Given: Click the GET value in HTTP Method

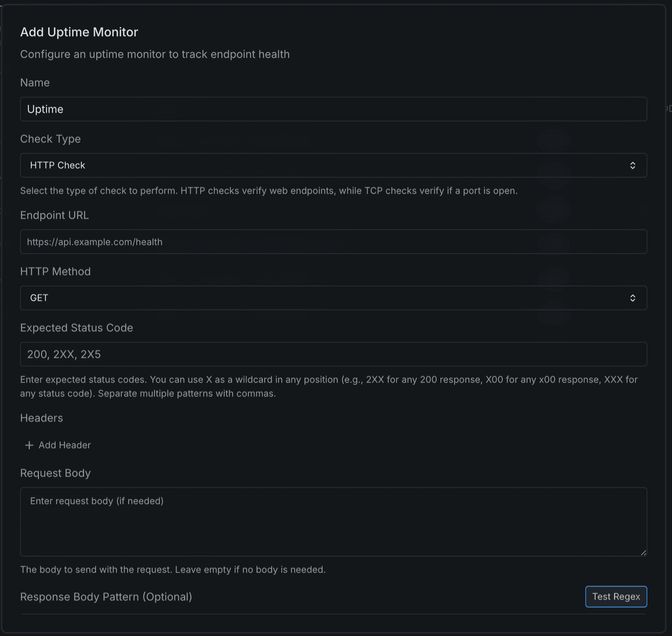Looking at the screenshot, I should click(x=38, y=298).
